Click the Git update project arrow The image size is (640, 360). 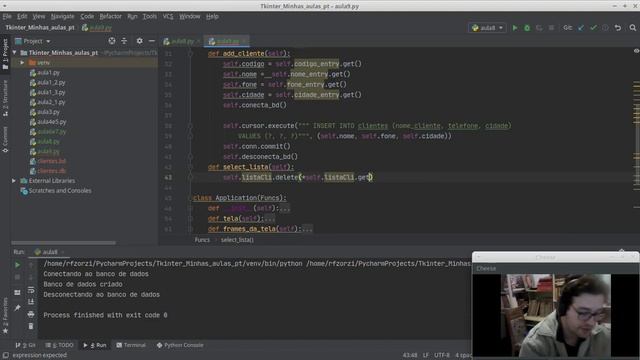(x=581, y=28)
